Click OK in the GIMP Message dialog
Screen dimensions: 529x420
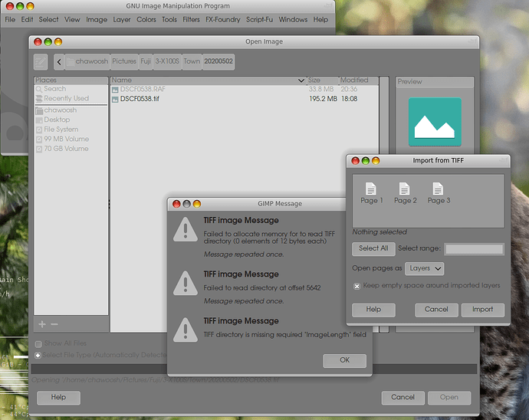pos(344,360)
